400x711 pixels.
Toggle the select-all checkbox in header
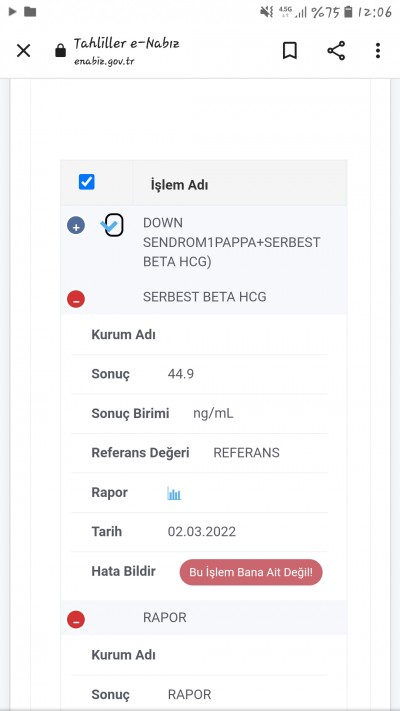tap(87, 182)
